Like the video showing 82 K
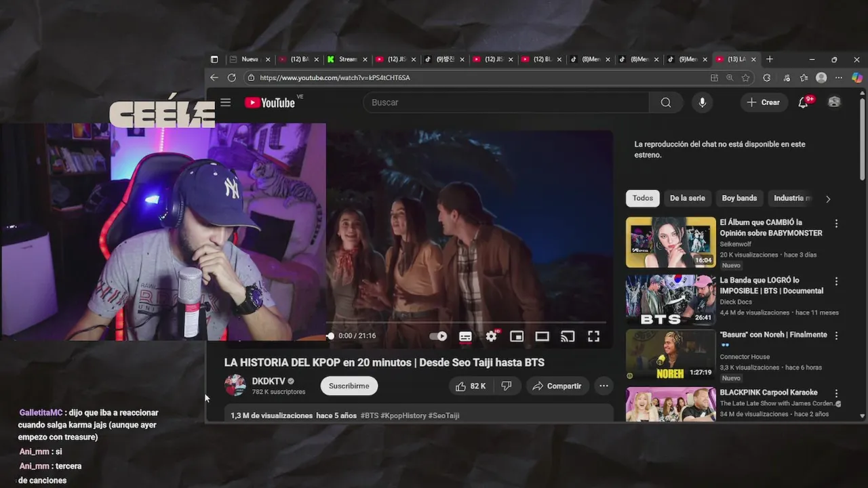 471,386
